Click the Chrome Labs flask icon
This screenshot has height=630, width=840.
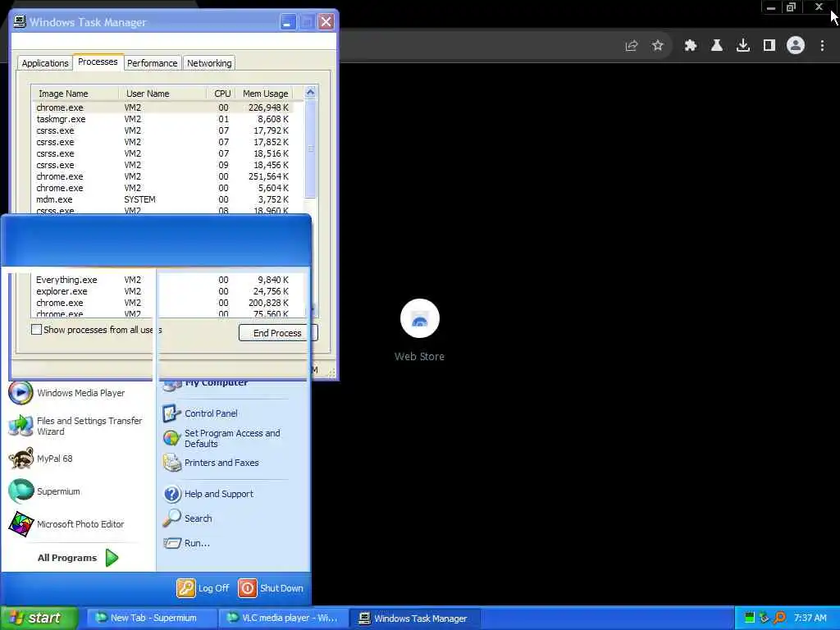coord(717,46)
